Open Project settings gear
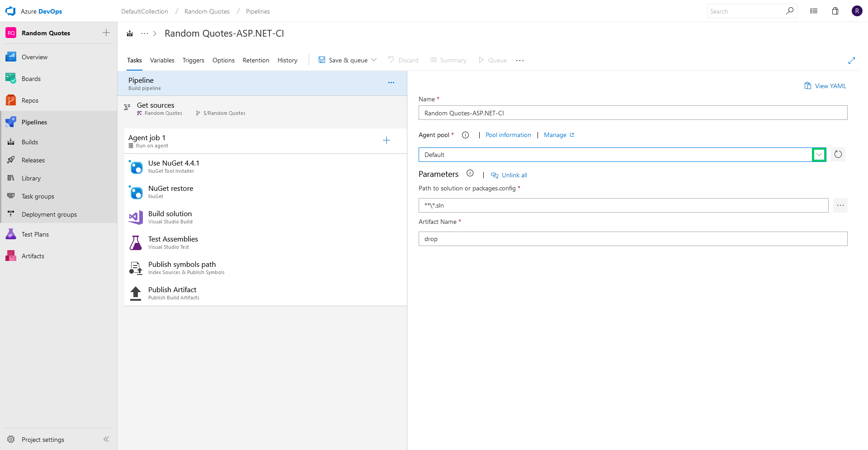This screenshot has width=868, height=450. pyautogui.click(x=11, y=440)
